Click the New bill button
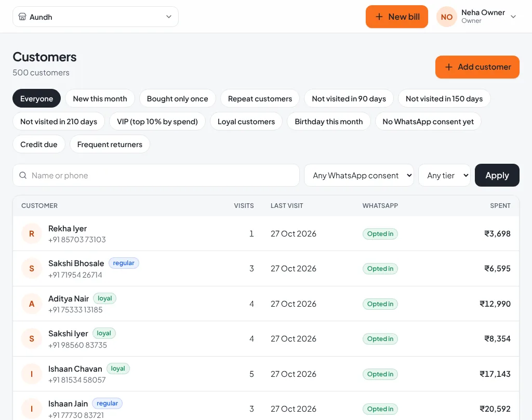Viewport: 532px width, 420px height. tap(396, 17)
